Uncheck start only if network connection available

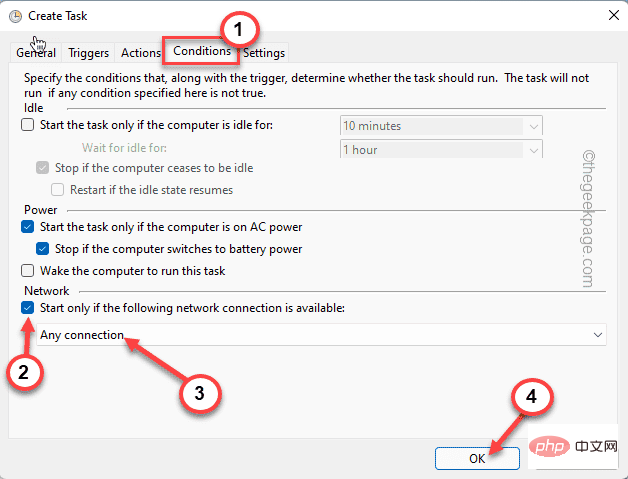click(27, 308)
